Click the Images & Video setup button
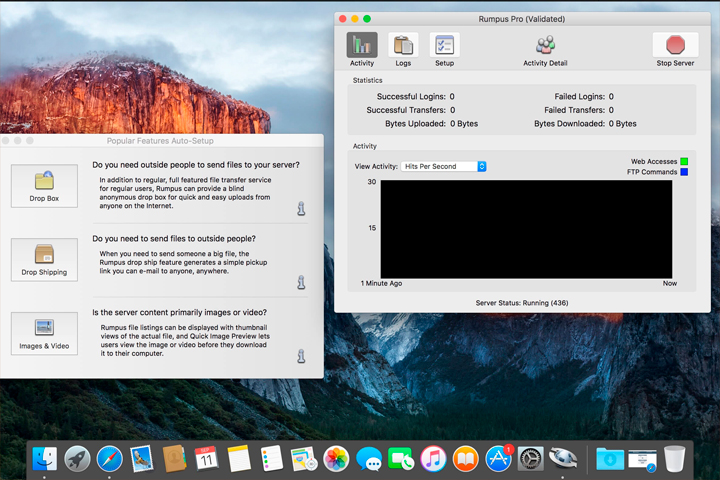720x480 pixels. (44, 333)
